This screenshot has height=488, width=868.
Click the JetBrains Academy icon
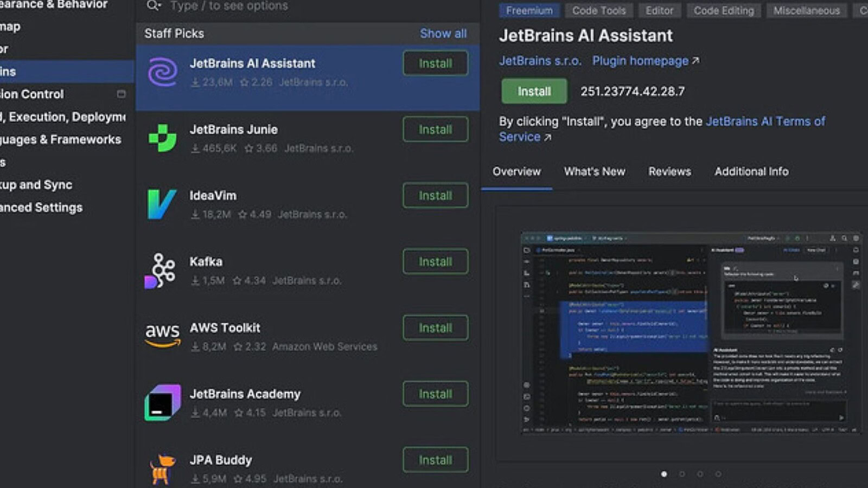point(162,402)
